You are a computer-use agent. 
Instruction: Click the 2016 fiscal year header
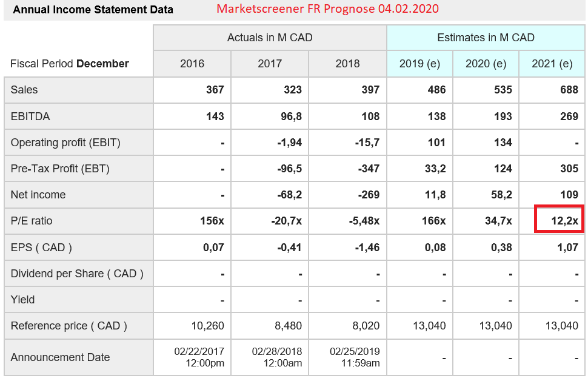pos(192,64)
